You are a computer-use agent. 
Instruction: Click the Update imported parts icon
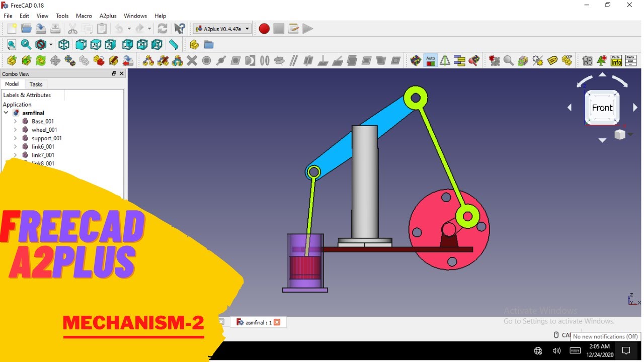point(41,61)
